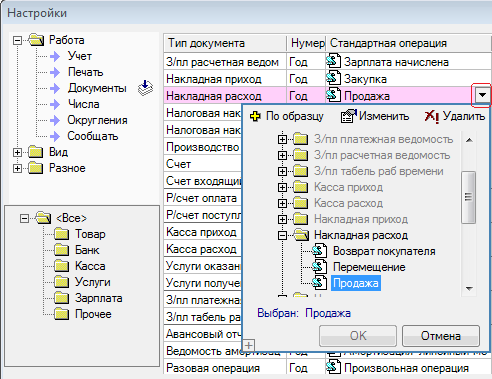Image resolution: width=492 pixels, height=379 pixels.
Task: Select the 'Перемещение' operation icon
Action: point(319,267)
